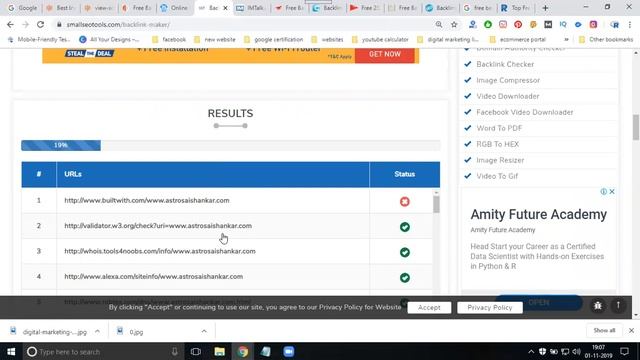Click builtwith.com URL in row 1
Image resolution: width=640 pixels, height=360 pixels.
click(x=147, y=200)
